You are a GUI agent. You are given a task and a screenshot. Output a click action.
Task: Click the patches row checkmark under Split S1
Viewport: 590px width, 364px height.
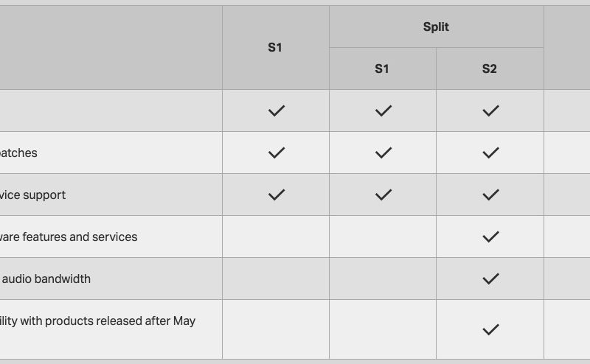pyautogui.click(x=383, y=153)
